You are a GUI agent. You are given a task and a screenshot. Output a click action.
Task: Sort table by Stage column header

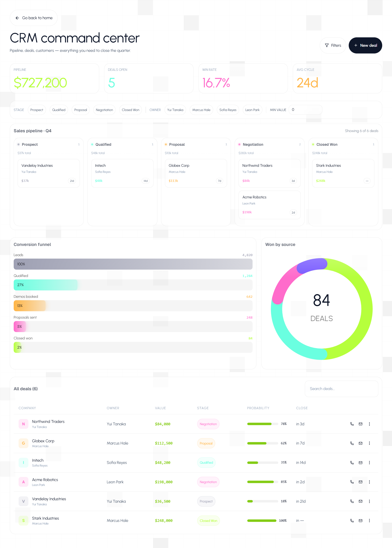[203, 408]
